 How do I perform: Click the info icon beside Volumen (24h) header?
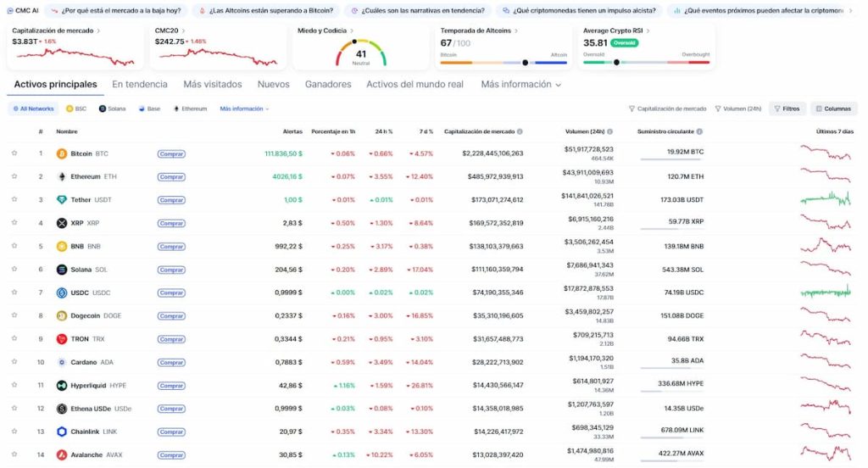[x=610, y=131]
